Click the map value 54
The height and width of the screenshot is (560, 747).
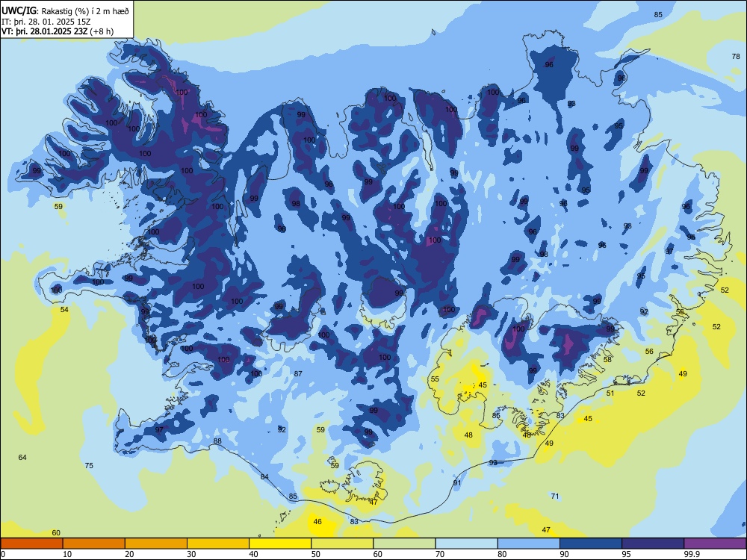tap(64, 310)
